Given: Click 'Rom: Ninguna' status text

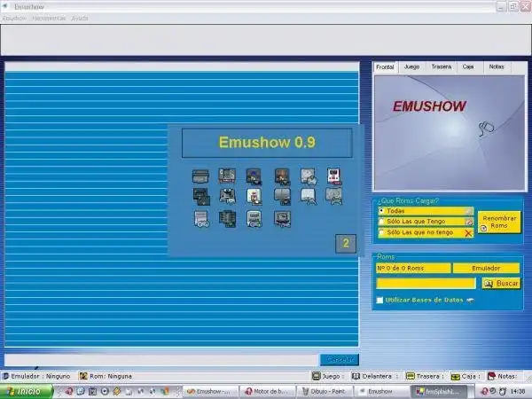Looking at the screenshot, I should (111, 376).
